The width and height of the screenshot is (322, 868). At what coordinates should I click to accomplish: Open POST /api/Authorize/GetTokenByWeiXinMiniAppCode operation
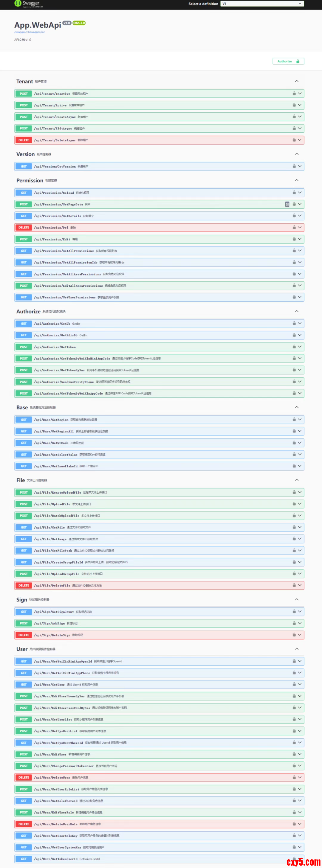[x=159, y=359]
